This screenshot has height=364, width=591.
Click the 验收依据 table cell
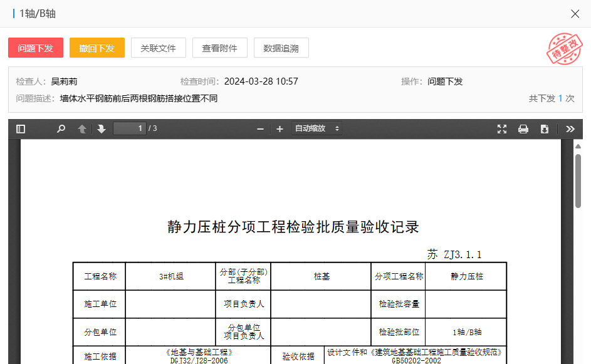pyautogui.click(x=298, y=356)
